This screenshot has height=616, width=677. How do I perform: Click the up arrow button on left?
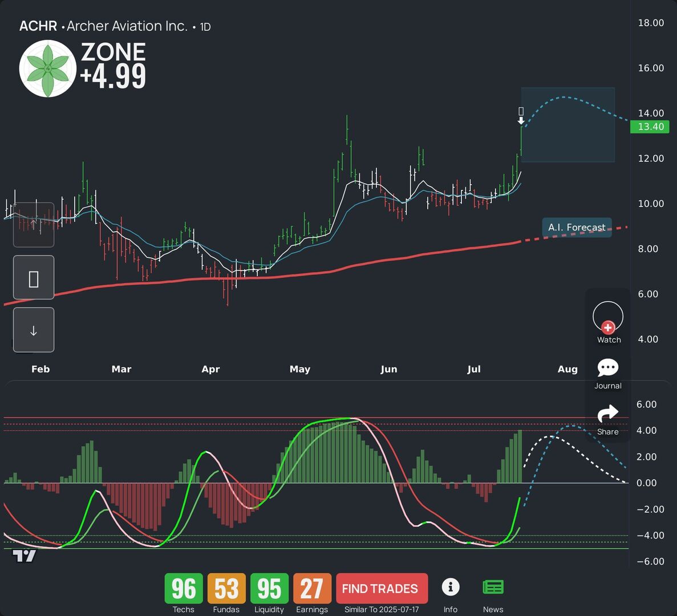(34, 225)
